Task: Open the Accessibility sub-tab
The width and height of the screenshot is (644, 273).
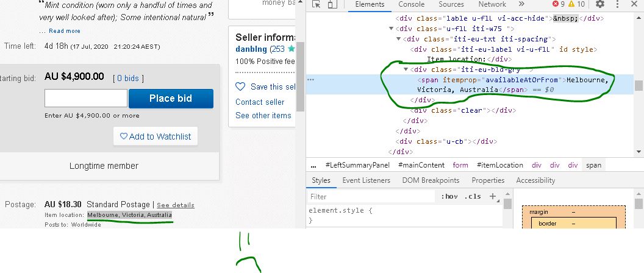Action: 535,180
